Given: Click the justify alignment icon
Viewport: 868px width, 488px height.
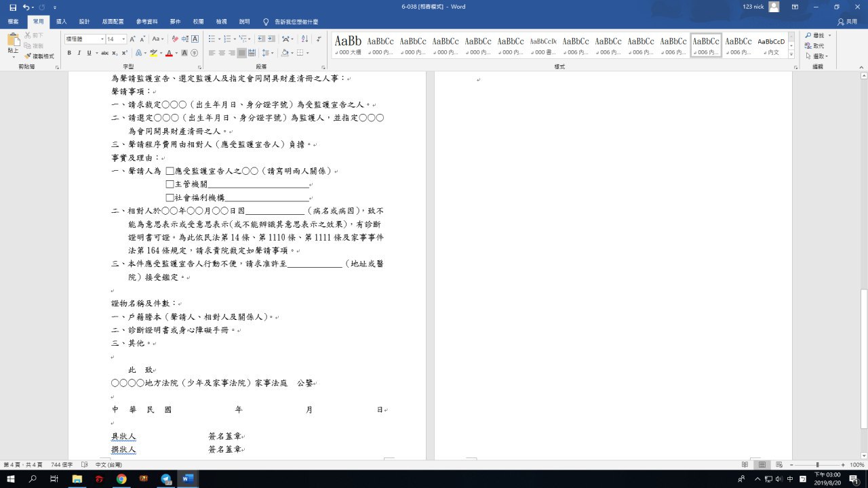Looking at the screenshot, I should pos(241,53).
